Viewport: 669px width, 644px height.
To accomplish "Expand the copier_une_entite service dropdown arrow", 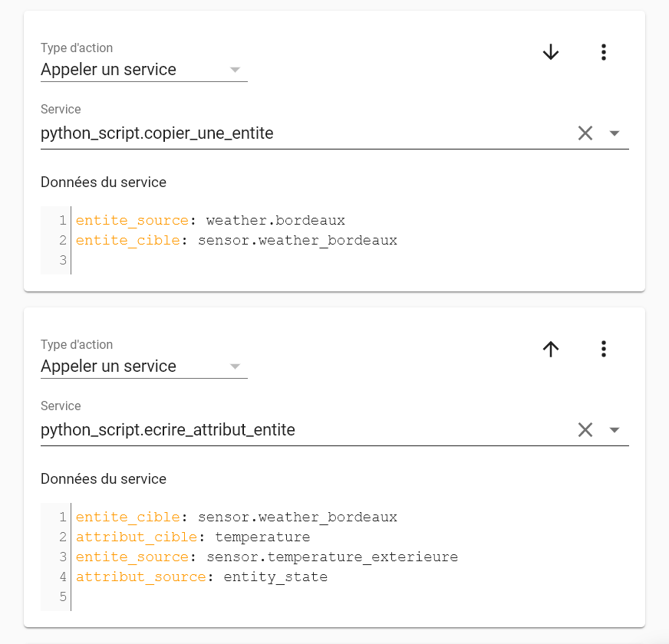I will coord(615,133).
